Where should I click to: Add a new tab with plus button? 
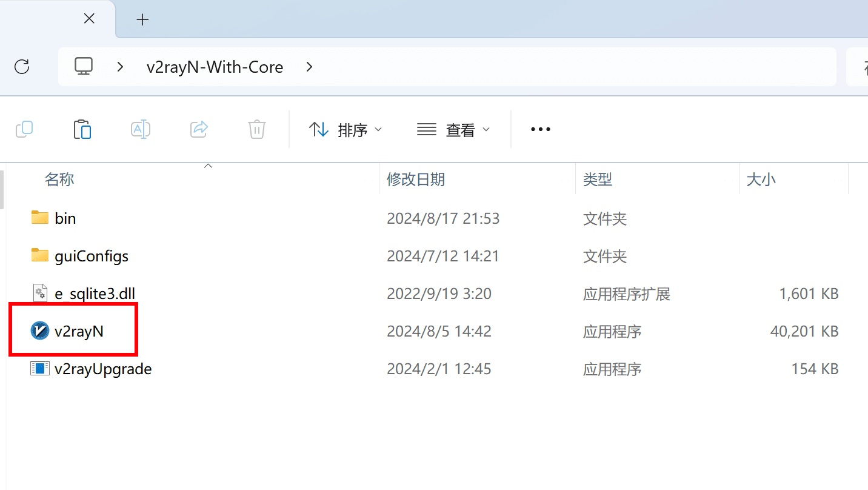click(x=142, y=20)
